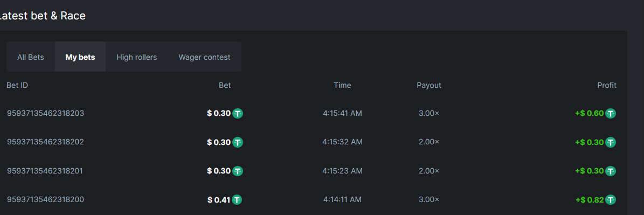Open bet ID 95937135462318201
Image resolution: width=644 pixels, height=215 pixels.
(45, 171)
